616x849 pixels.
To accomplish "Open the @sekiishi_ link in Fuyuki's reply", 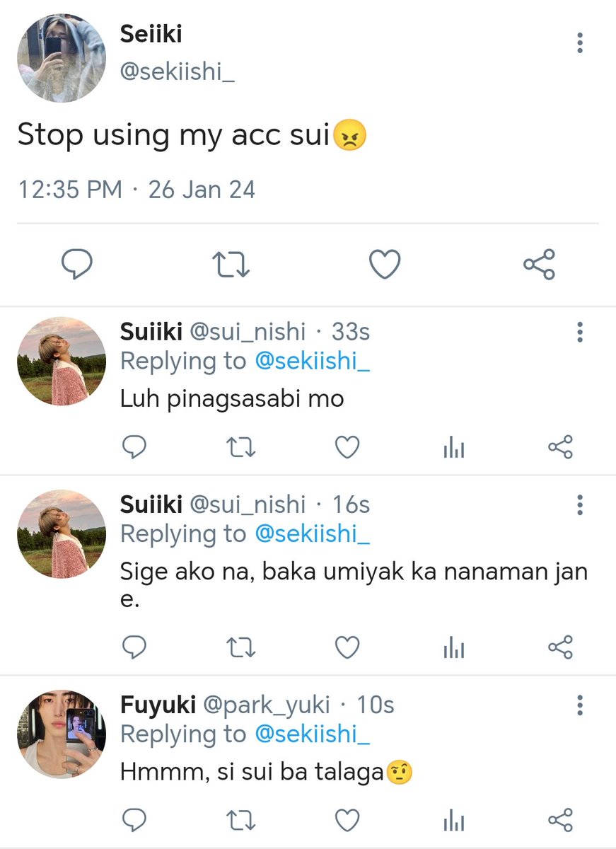I will click(x=313, y=734).
